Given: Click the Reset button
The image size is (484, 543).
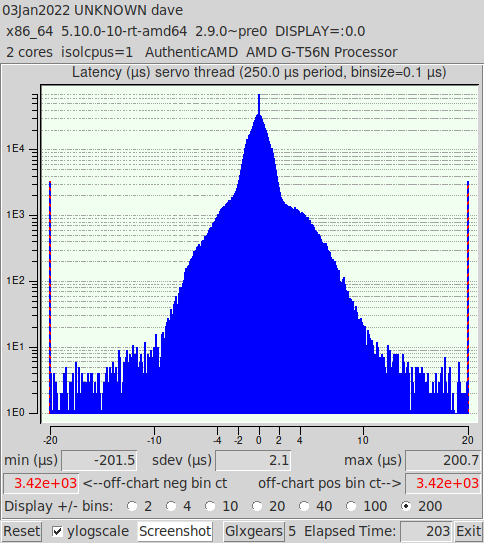Looking at the screenshot, I should pyautogui.click(x=21, y=531).
